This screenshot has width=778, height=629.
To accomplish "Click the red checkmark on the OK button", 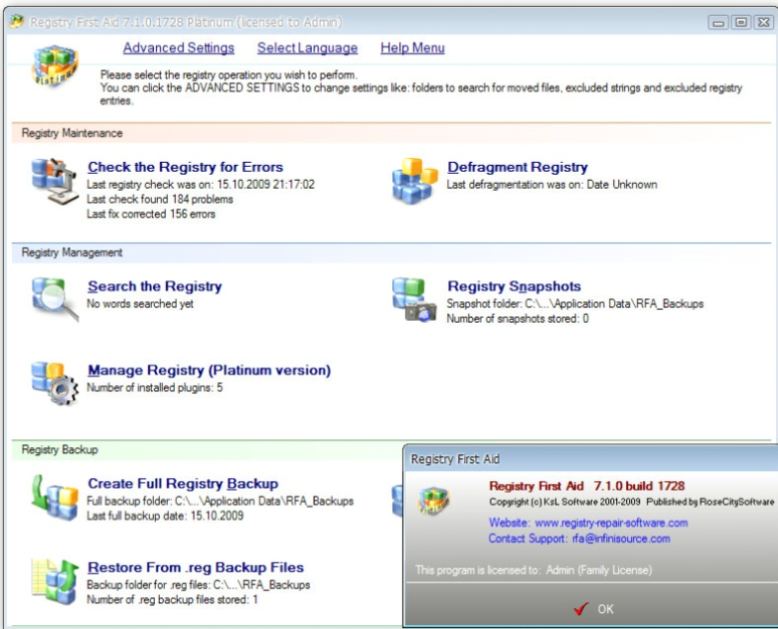I will click(x=582, y=608).
